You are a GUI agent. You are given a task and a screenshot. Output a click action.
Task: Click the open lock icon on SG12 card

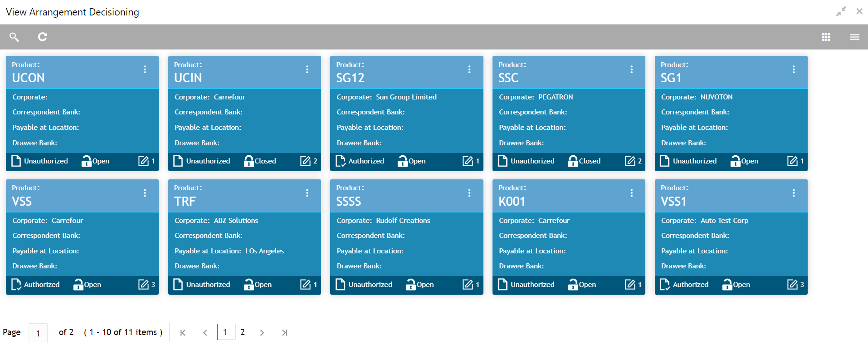point(402,161)
